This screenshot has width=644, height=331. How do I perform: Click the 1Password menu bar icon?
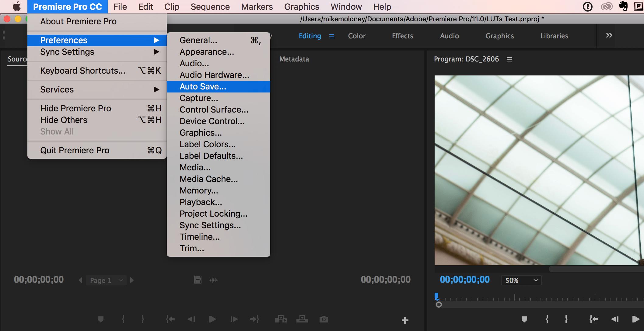click(587, 6)
